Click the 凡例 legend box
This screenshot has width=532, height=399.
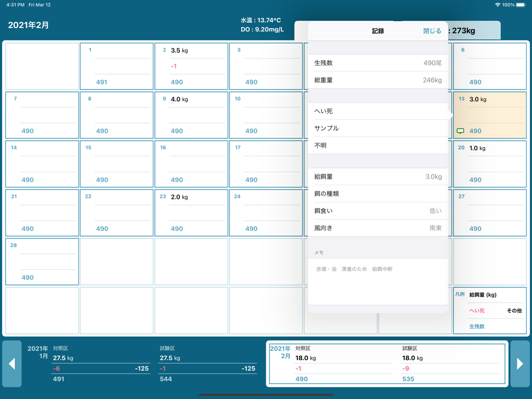click(x=490, y=311)
